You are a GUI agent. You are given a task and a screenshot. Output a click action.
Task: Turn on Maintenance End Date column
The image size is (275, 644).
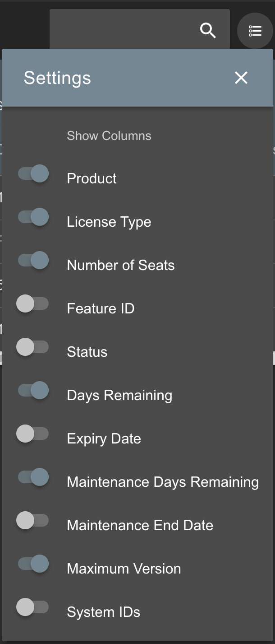(x=32, y=521)
